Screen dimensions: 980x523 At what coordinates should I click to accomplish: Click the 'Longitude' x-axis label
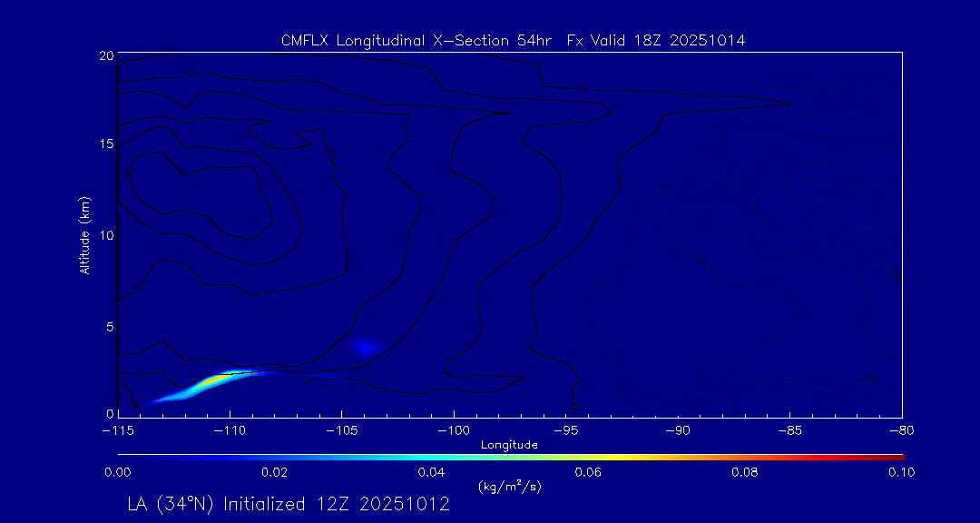click(x=509, y=446)
